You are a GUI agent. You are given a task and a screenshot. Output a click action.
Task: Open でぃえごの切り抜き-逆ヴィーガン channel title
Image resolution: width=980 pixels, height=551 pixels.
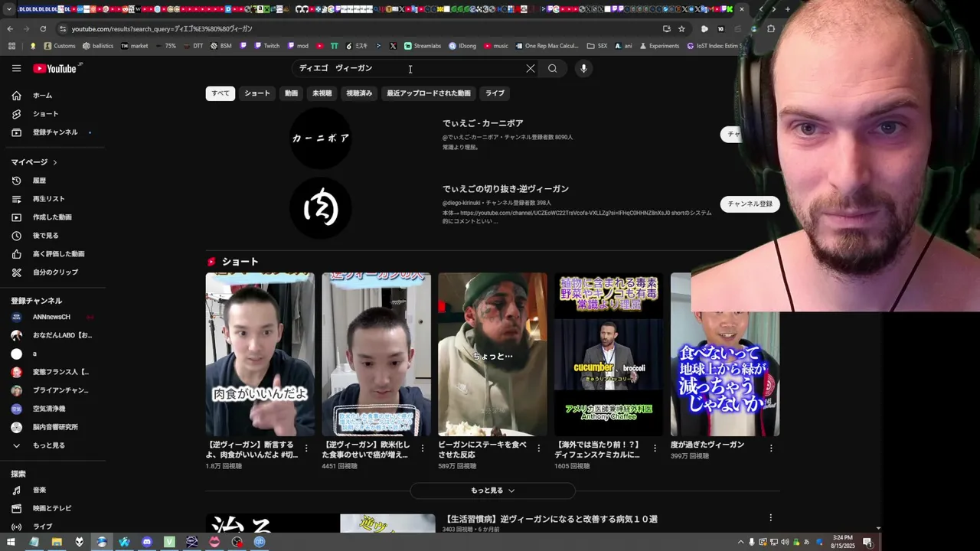click(x=505, y=189)
